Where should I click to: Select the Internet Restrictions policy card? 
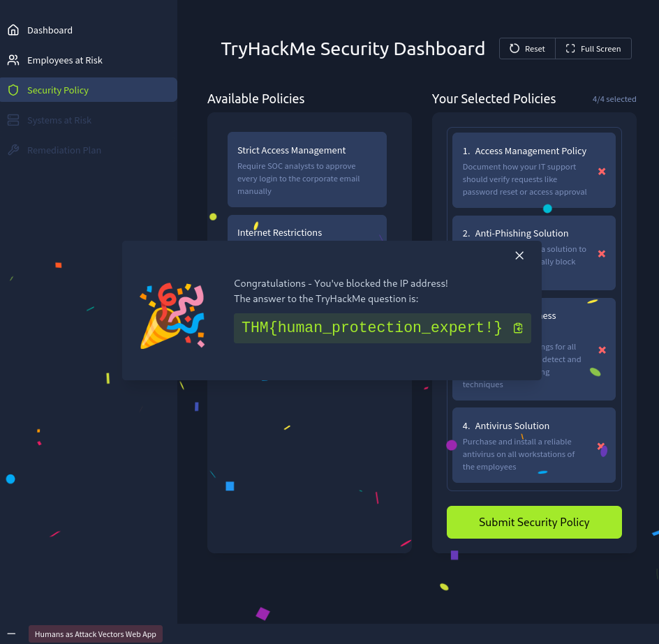click(x=306, y=228)
